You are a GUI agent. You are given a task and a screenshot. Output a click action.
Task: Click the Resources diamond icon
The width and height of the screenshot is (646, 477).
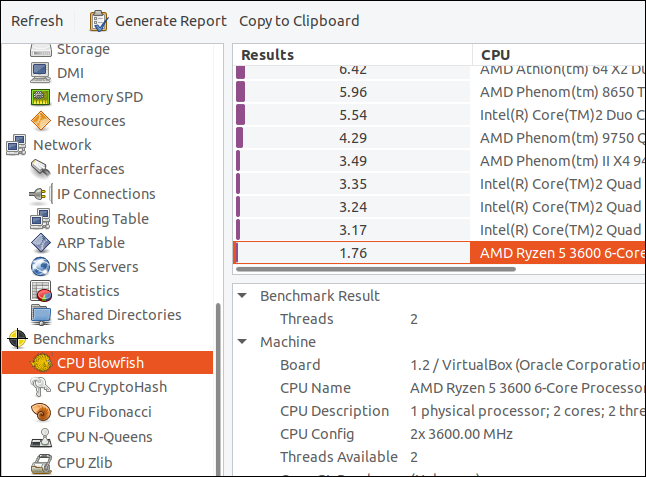(x=41, y=121)
